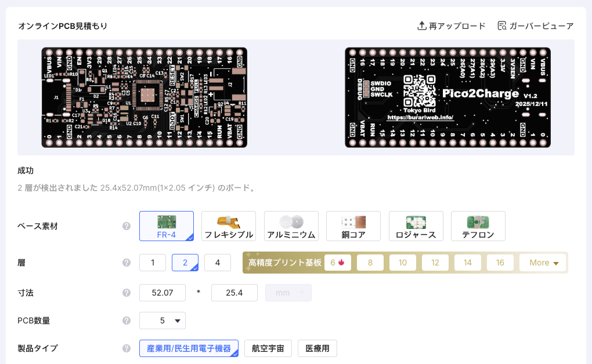This screenshot has height=364, width=592.
Task: Select FR-4 base material
Action: [167, 226]
